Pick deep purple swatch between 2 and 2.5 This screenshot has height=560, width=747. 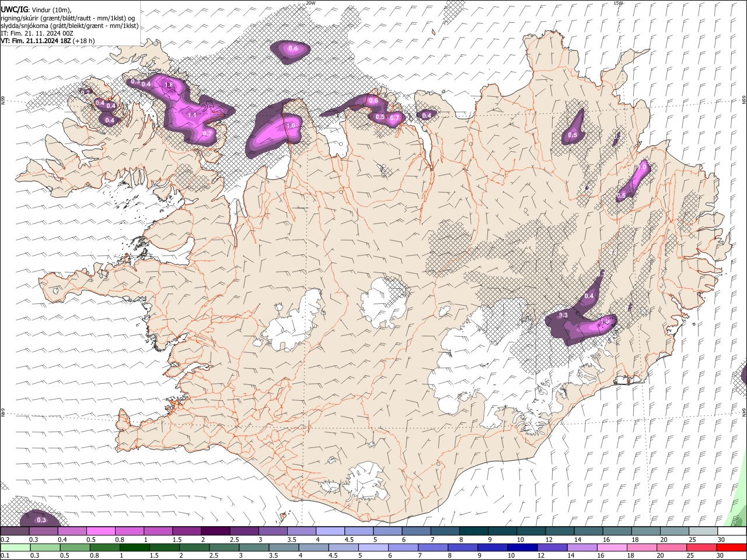pyautogui.click(x=215, y=531)
